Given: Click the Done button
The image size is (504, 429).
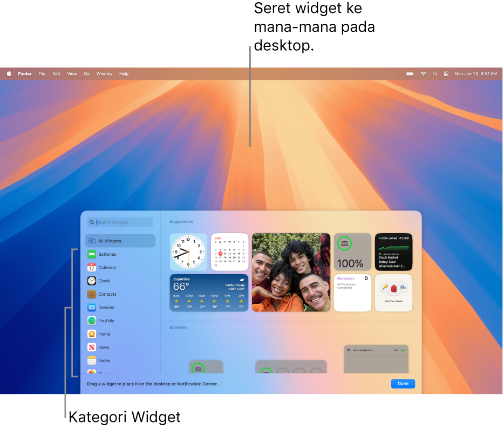Looking at the screenshot, I should pos(403,384).
